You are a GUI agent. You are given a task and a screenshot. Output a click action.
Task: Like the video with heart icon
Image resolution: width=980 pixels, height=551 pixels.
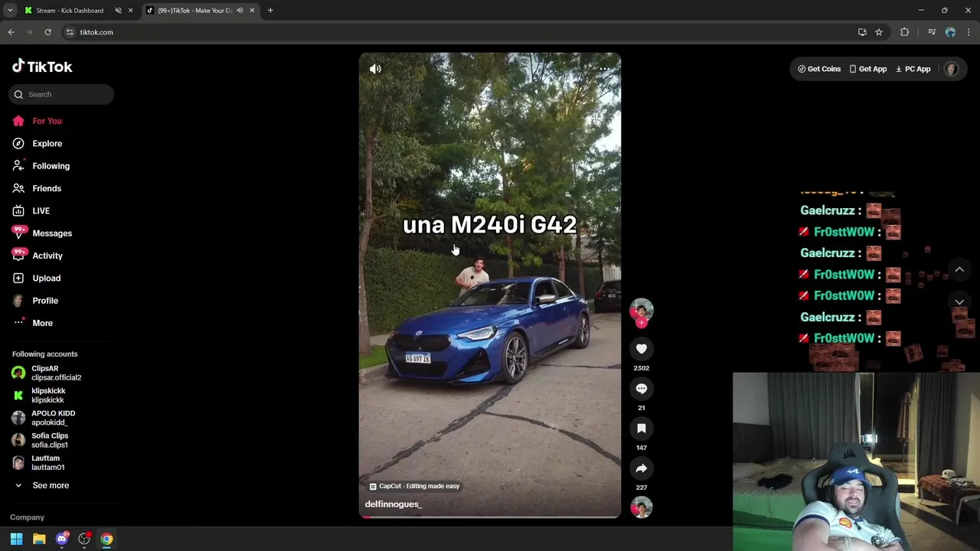[642, 349]
